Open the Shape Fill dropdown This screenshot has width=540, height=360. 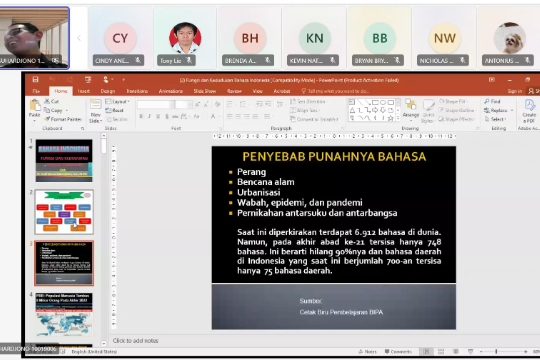(x=453, y=101)
